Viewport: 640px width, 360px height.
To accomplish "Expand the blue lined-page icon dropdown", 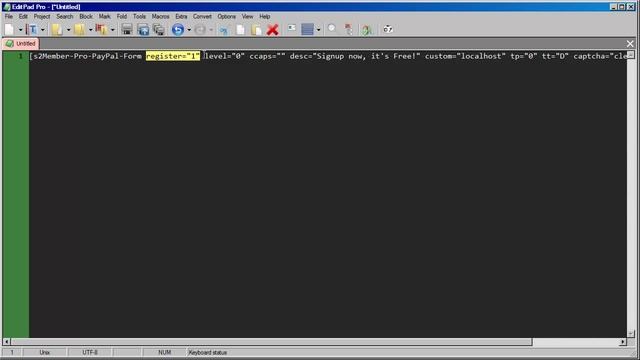I will [318, 30].
